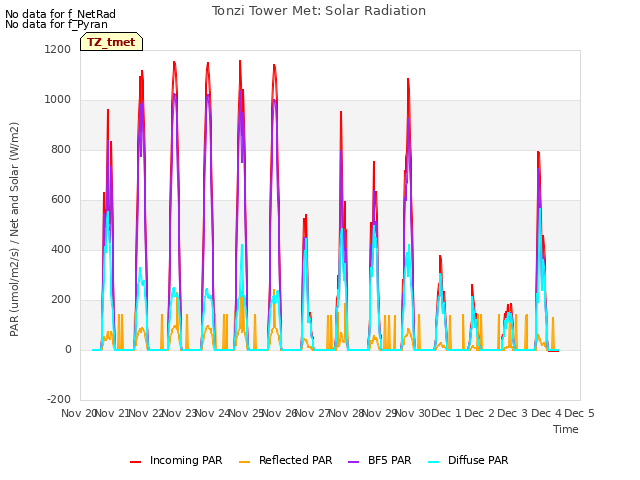Click the Dec 2 x-axis tick label
Image resolution: width=640 pixels, height=480 pixels.
tap(480, 413)
